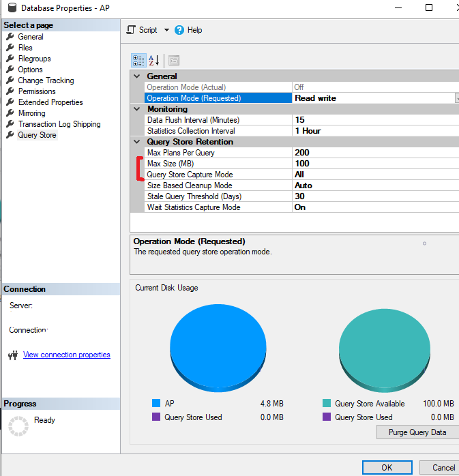This screenshot has height=476, width=459.
Task: Click the Ready progress spinner icon
Action: point(18,426)
